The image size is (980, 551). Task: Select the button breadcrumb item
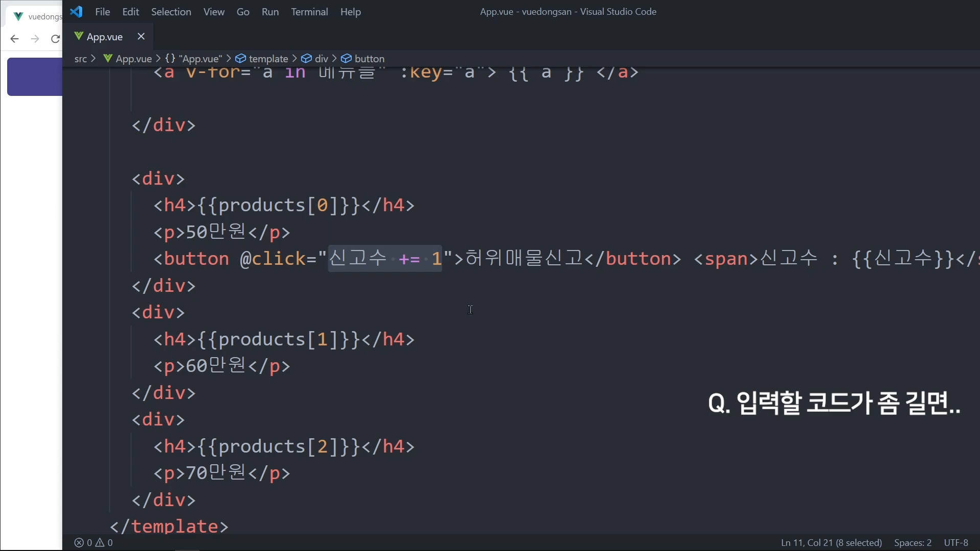[x=369, y=59]
